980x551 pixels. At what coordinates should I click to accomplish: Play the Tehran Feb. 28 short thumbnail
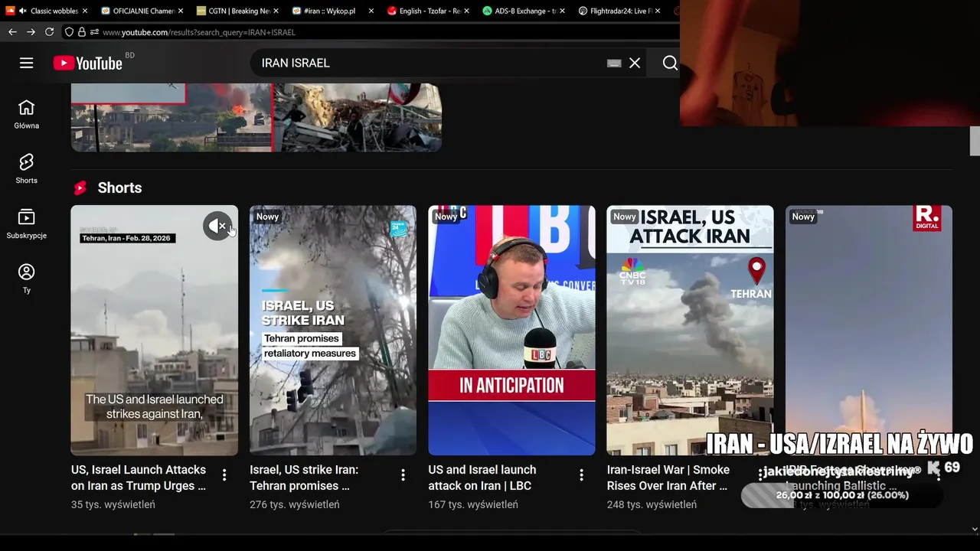tap(155, 330)
